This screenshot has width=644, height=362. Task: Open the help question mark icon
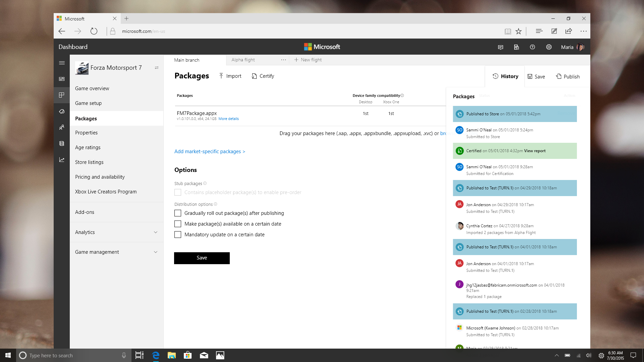tap(532, 47)
